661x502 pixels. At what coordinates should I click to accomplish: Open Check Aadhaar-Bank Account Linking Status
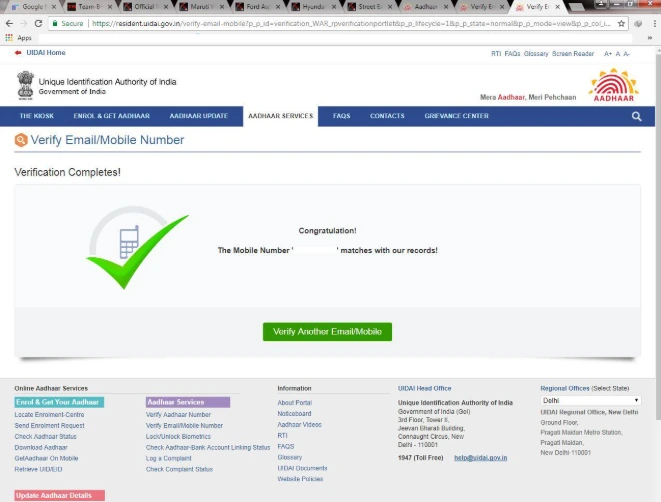click(208, 448)
